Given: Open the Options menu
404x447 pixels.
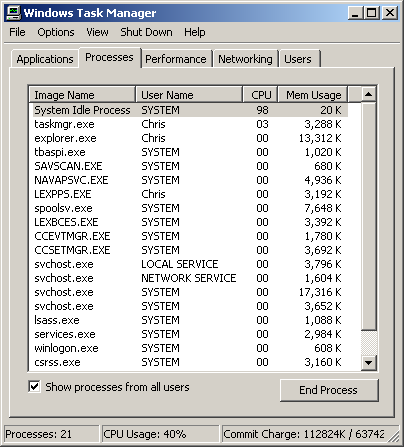Looking at the screenshot, I should [56, 32].
